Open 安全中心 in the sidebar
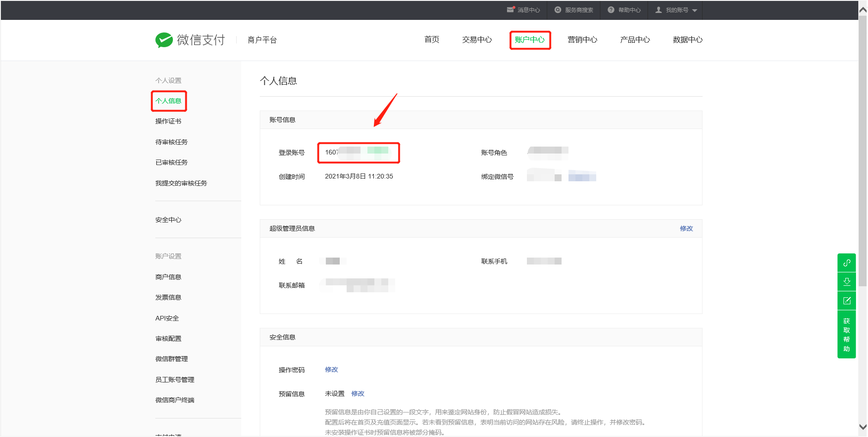The image size is (868, 437). [168, 220]
